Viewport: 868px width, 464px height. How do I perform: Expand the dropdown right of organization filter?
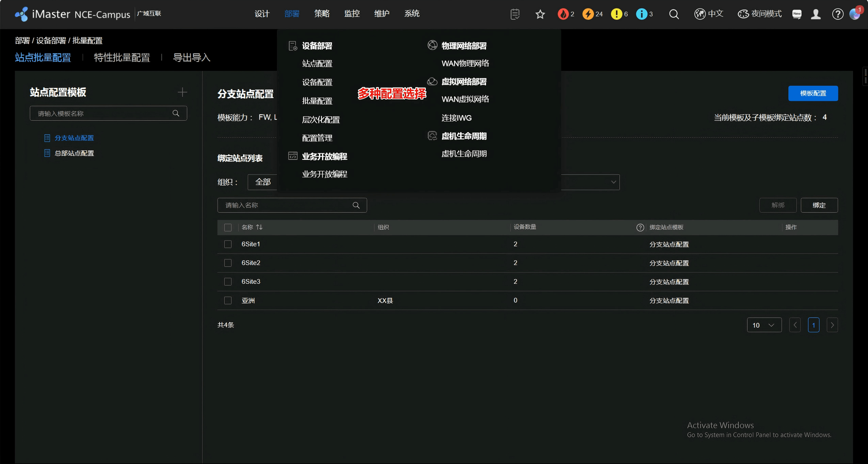tap(613, 182)
